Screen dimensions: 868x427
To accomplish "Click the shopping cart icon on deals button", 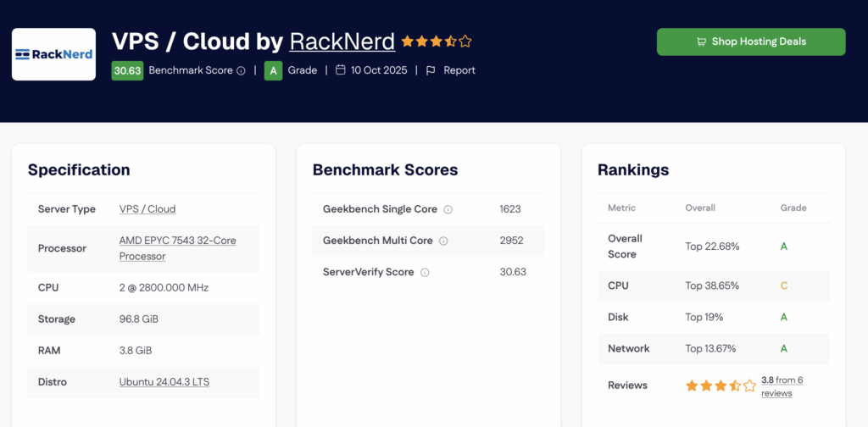I will tap(701, 42).
